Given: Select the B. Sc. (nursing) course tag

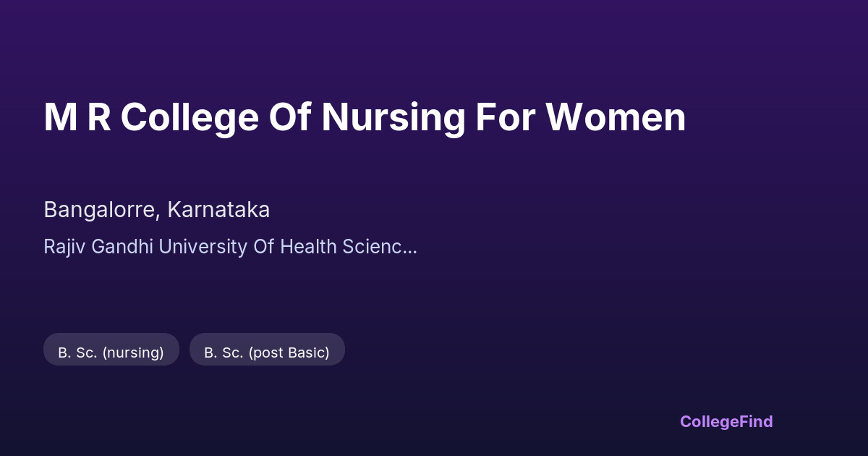Looking at the screenshot, I should 111,352.
